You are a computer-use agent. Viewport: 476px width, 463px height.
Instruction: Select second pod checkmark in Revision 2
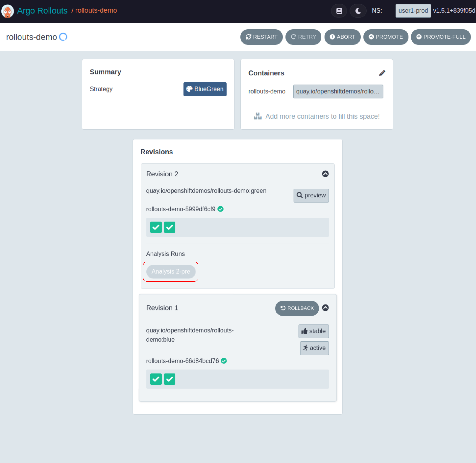click(x=170, y=227)
